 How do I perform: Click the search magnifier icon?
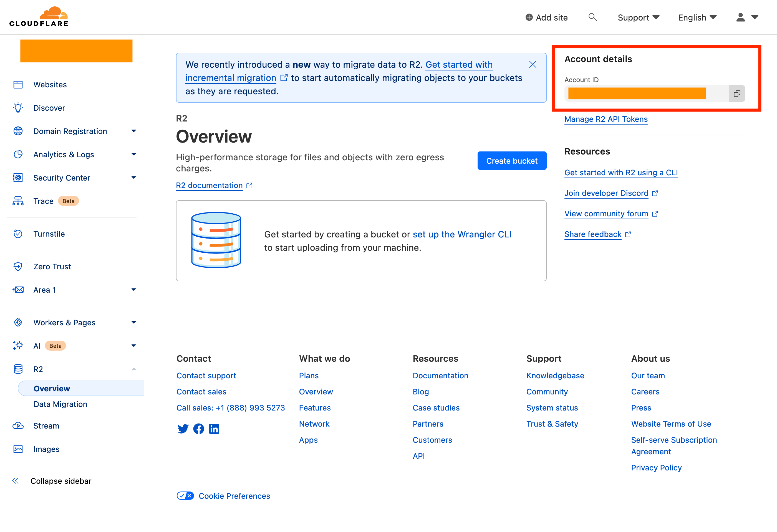coord(592,17)
